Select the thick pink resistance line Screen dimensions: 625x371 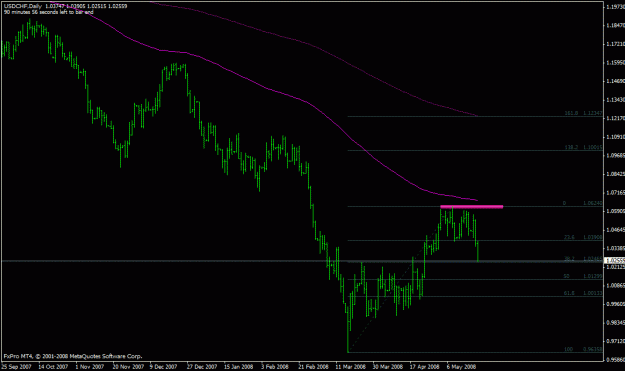(x=472, y=206)
